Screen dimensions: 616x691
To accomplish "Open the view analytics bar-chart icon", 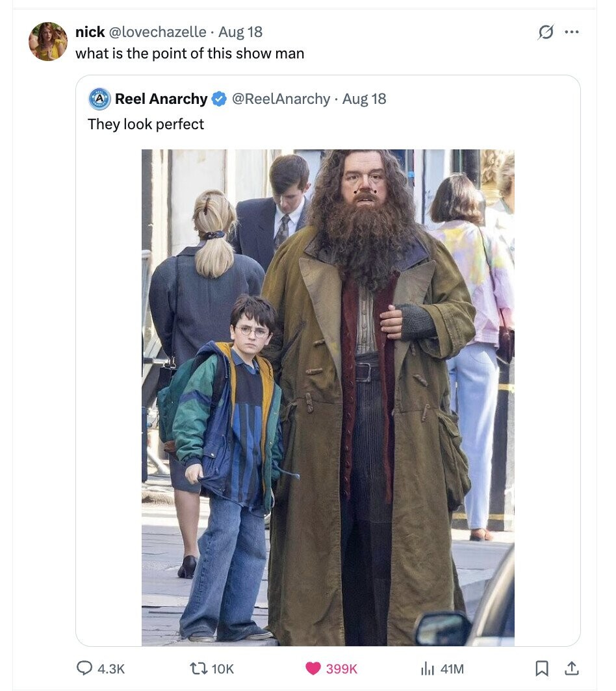I will coord(428,668).
